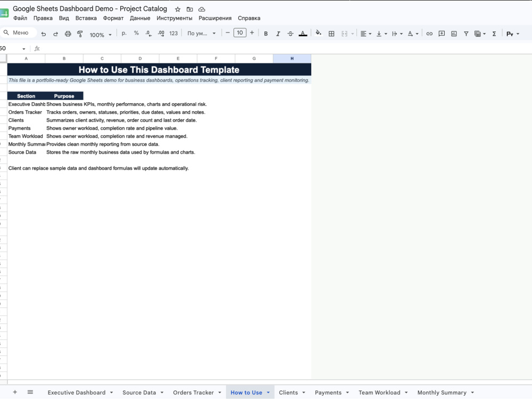This screenshot has width=532, height=399.
Task: Click the formula bar
Action: [285, 48]
